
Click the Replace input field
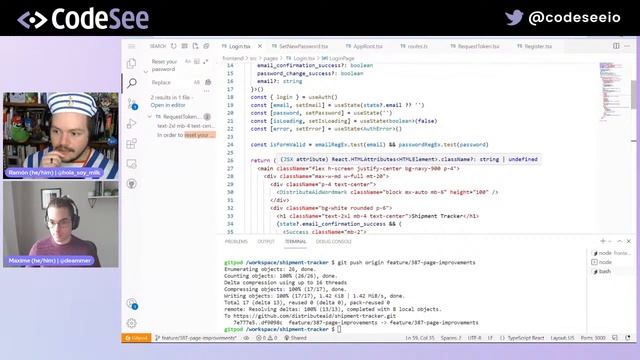click(171, 82)
